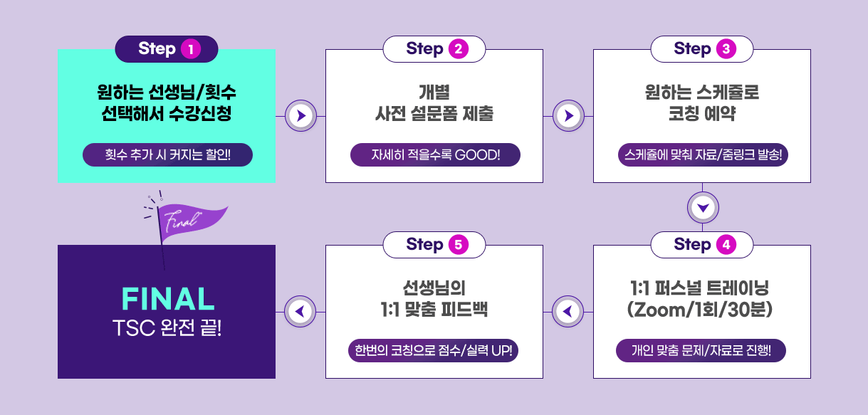Select the Step 4 label badge
868x415 pixels.
click(x=702, y=245)
